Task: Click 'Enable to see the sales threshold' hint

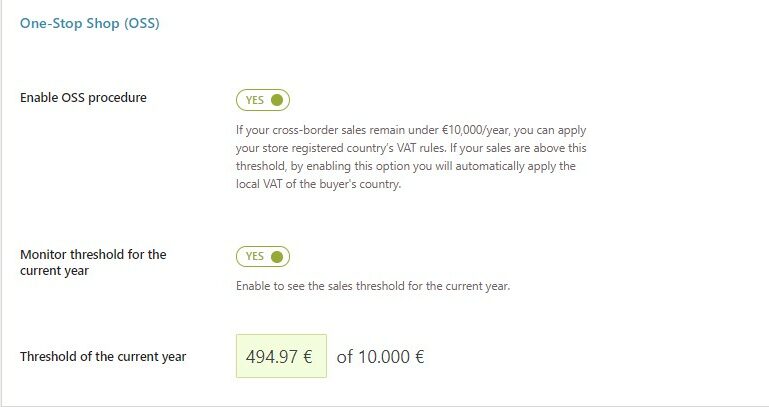Action: click(x=373, y=286)
